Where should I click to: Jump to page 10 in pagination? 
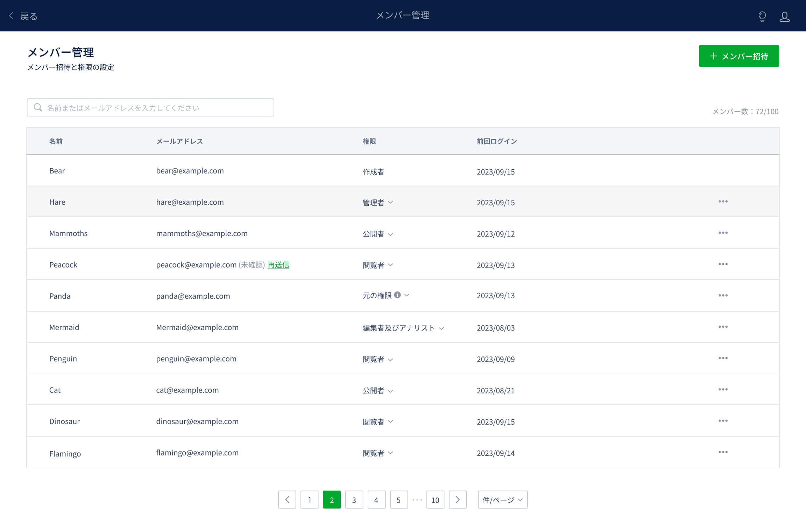(435, 499)
